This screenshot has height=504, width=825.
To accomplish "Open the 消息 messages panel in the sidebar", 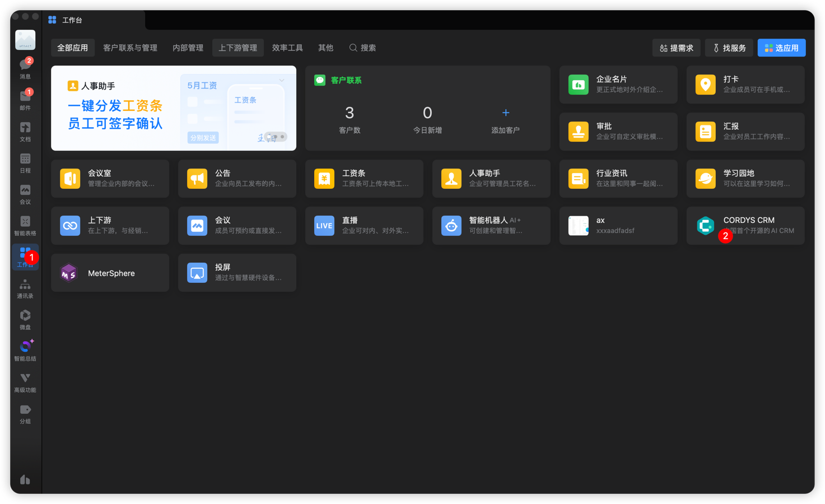I will [x=25, y=66].
